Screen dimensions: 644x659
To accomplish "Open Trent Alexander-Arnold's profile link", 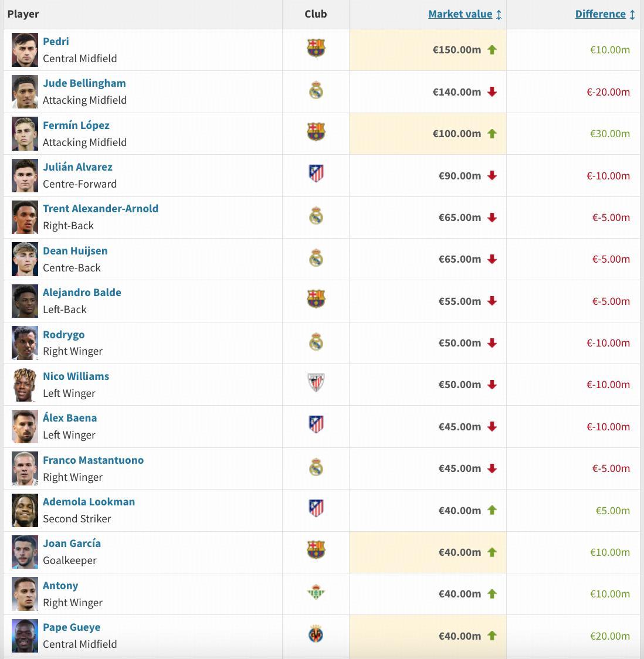I will pyautogui.click(x=100, y=208).
